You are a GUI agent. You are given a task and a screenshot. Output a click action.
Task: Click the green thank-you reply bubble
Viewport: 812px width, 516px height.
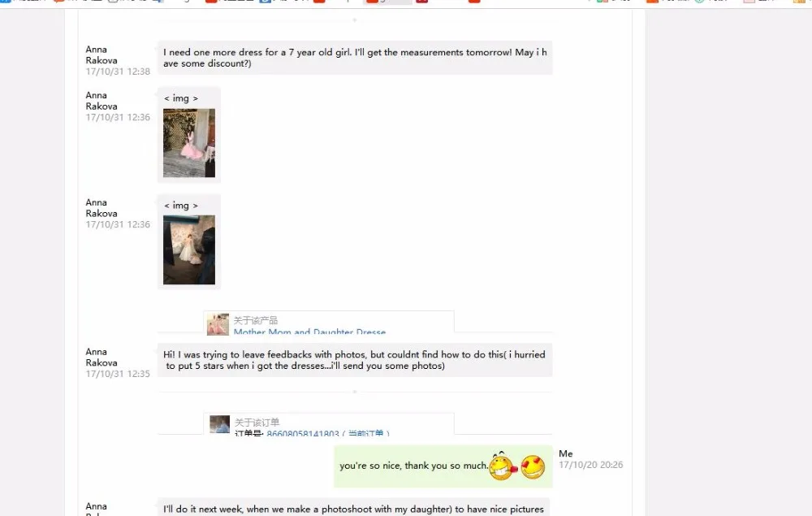coord(443,466)
